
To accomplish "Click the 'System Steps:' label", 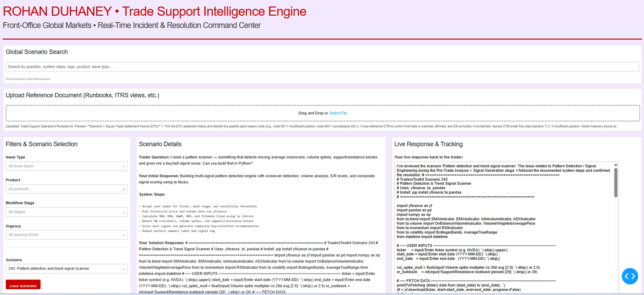I will (x=152, y=195).
